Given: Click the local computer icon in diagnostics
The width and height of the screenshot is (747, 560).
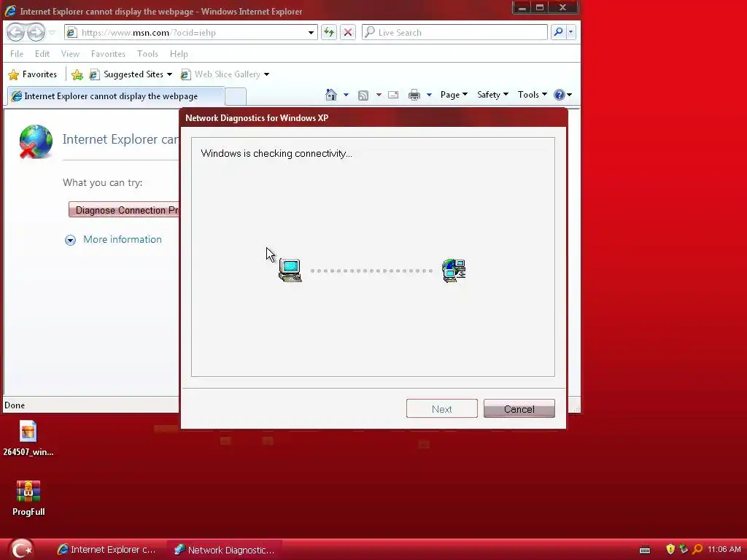Looking at the screenshot, I should click(290, 270).
